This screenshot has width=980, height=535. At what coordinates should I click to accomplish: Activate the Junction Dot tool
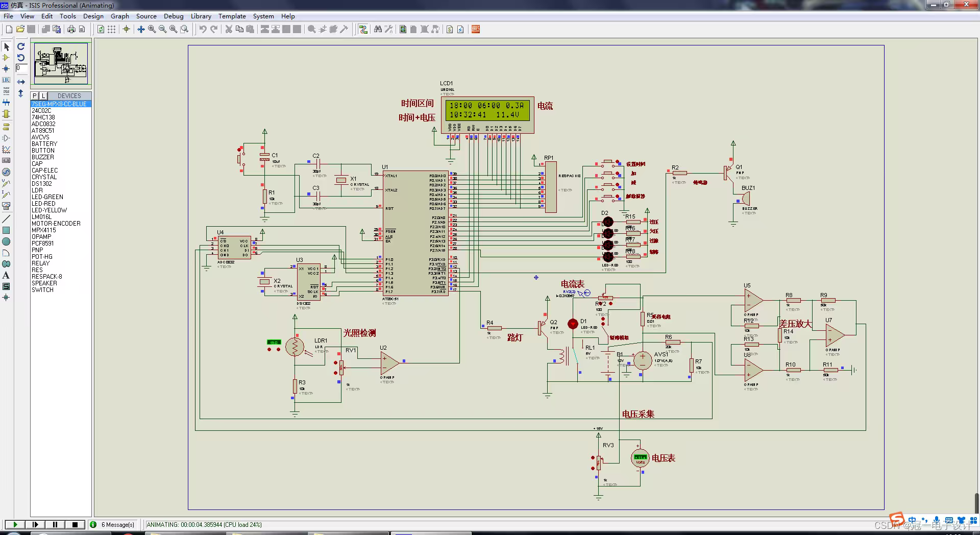6,68
